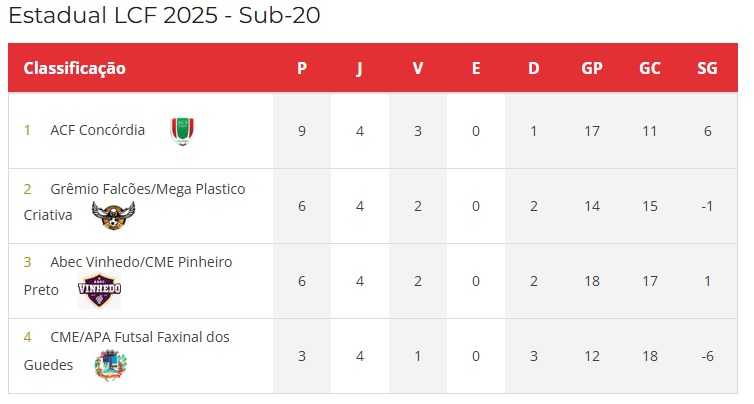
Task: Click the E draws column header
Action: [x=476, y=68]
